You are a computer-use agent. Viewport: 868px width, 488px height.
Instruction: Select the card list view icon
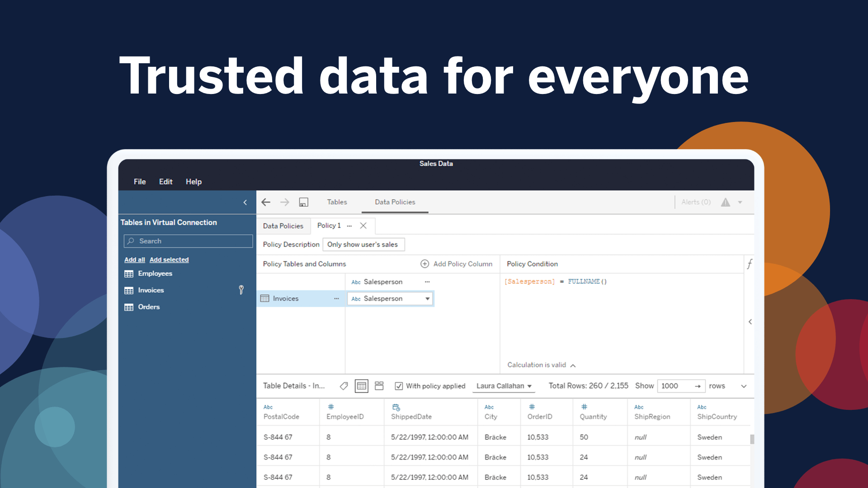(x=379, y=386)
